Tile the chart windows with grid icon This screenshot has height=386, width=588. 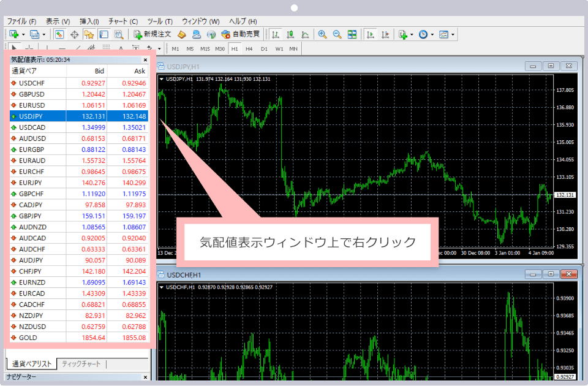pos(352,34)
